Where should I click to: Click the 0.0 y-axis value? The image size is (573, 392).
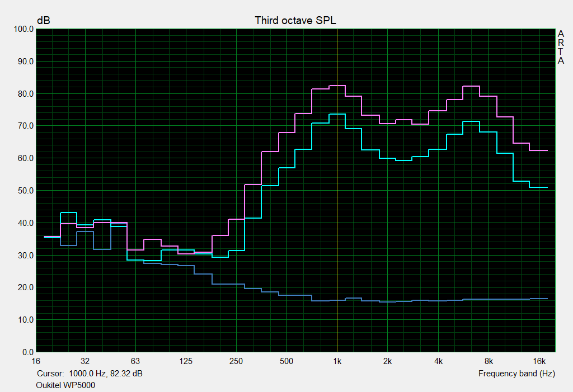point(28,352)
